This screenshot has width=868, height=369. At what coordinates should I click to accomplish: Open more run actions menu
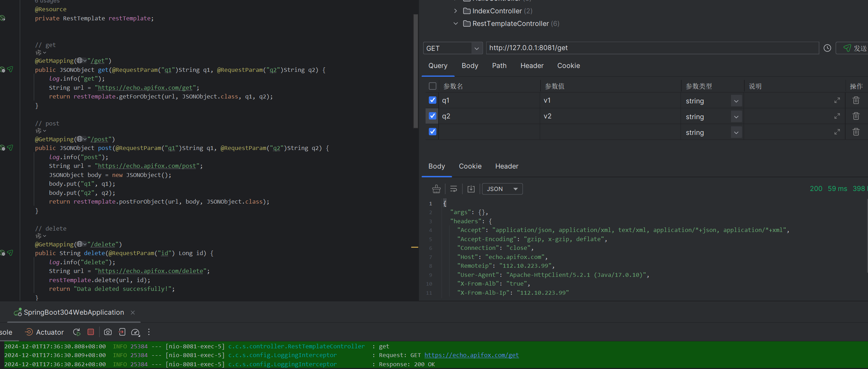coord(149,332)
